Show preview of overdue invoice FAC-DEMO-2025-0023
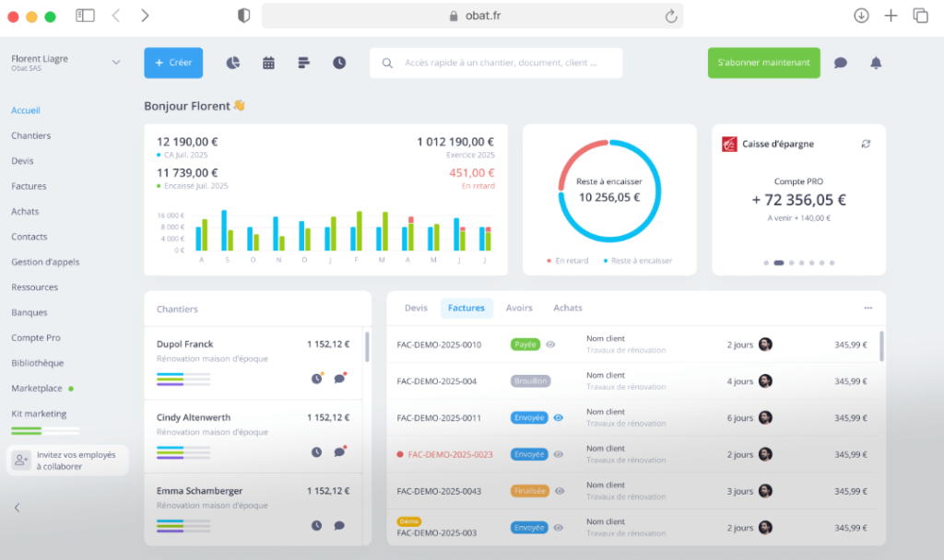 [x=560, y=454]
